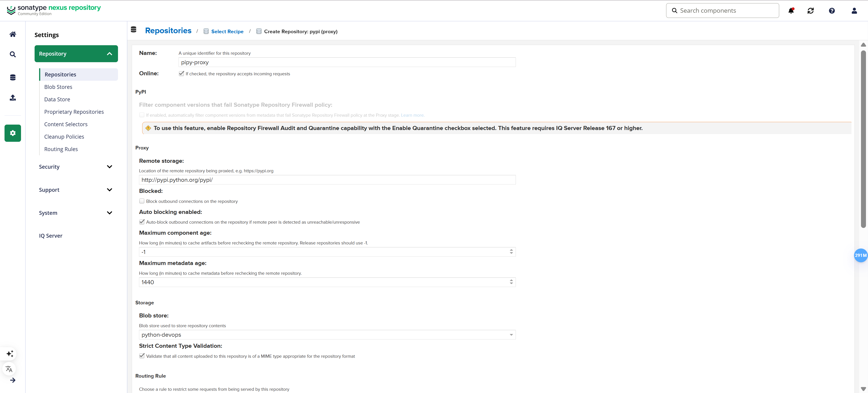Toggle the Blocked outbound connections checkbox
The image size is (868, 393).
coord(142,201)
